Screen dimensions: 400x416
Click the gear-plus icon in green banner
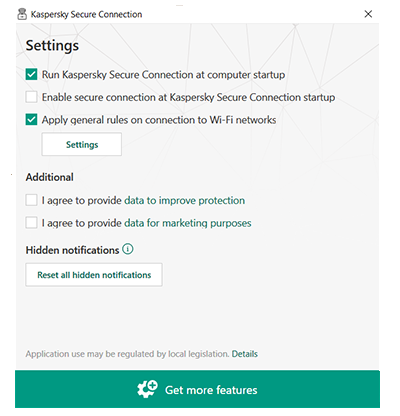click(147, 389)
